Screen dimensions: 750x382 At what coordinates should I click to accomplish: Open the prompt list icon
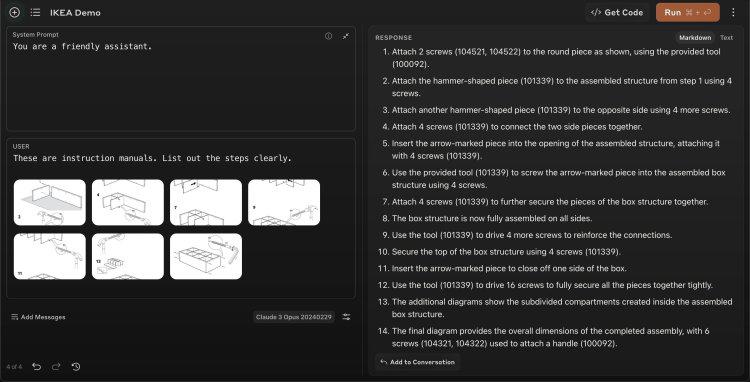click(35, 12)
